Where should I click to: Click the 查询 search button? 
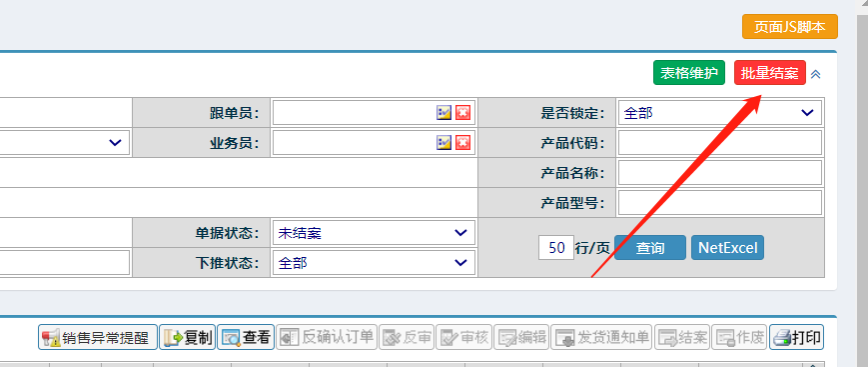point(650,248)
